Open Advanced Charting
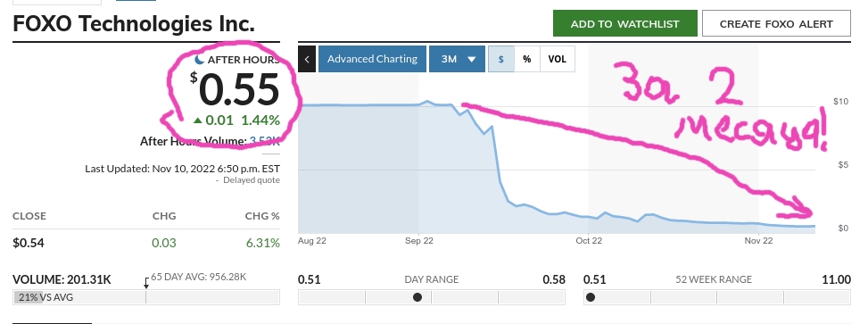 [x=373, y=59]
